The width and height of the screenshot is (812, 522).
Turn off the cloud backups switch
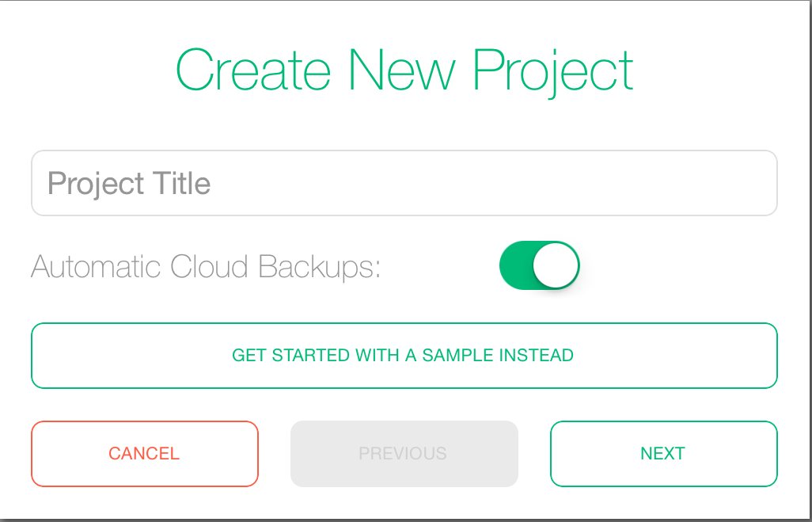coord(540,265)
